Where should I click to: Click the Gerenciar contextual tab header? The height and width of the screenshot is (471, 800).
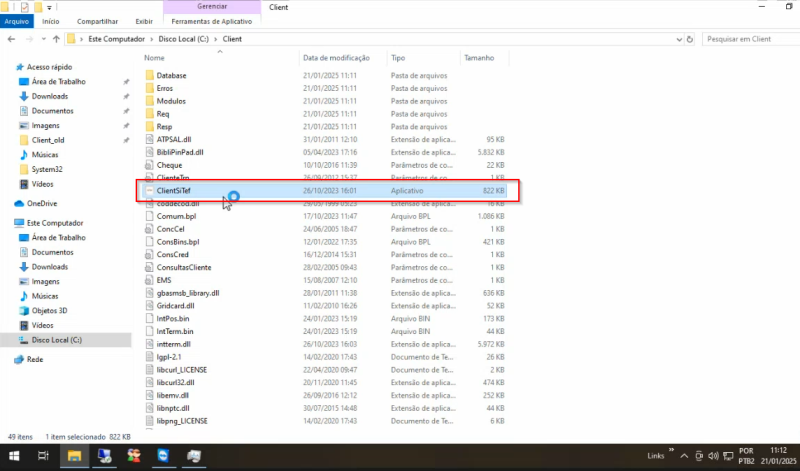(x=212, y=7)
